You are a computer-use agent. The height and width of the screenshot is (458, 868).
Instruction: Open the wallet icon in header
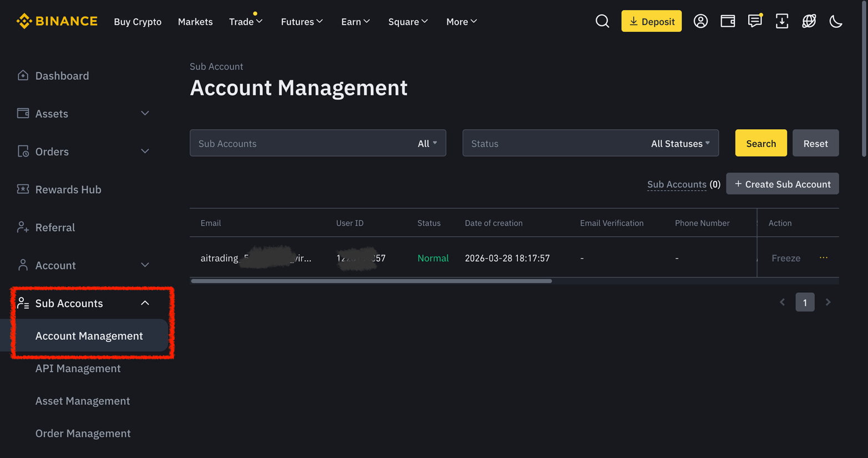[x=728, y=21]
